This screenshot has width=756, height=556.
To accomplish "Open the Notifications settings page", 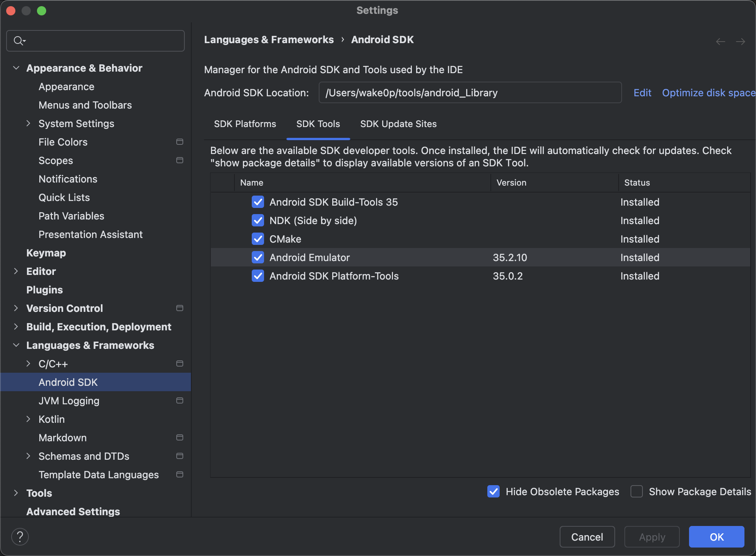I will pyautogui.click(x=68, y=179).
